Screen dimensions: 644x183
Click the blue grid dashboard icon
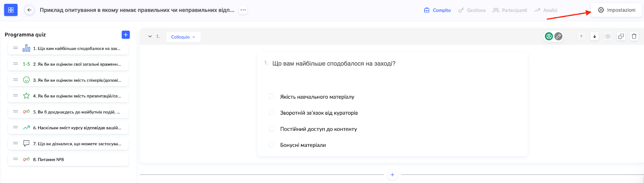coord(11,10)
